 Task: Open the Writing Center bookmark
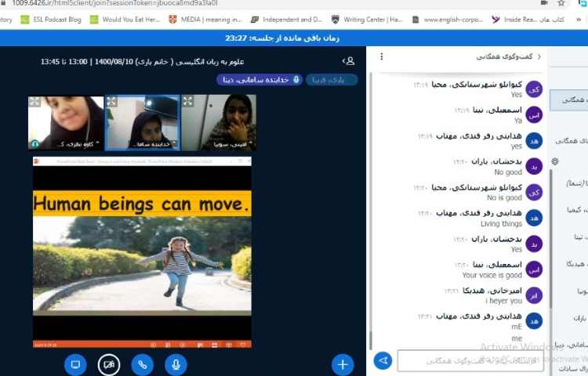coord(368,20)
